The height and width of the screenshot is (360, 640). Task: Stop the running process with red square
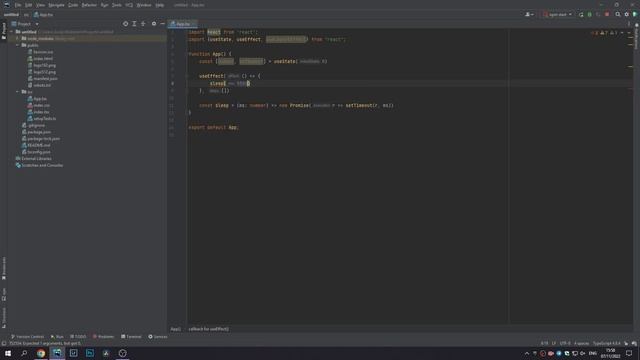pyautogui.click(x=607, y=14)
